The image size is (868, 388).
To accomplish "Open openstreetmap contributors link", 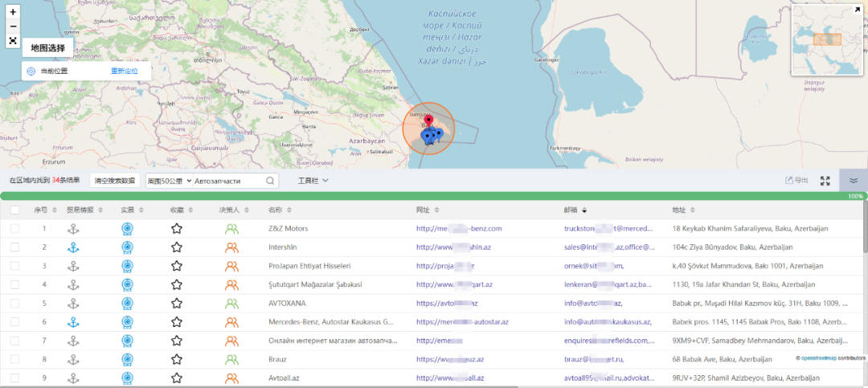I will [821, 358].
